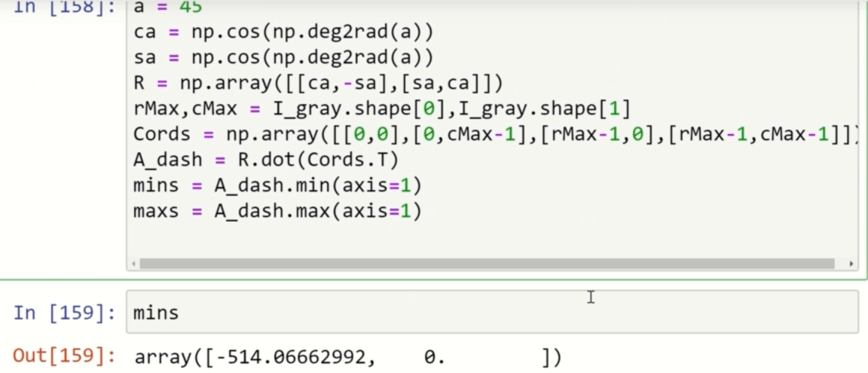Click the horizontal scrollbar right arrow
Image resolution: width=868 pixels, height=373 pixels.
851,264
